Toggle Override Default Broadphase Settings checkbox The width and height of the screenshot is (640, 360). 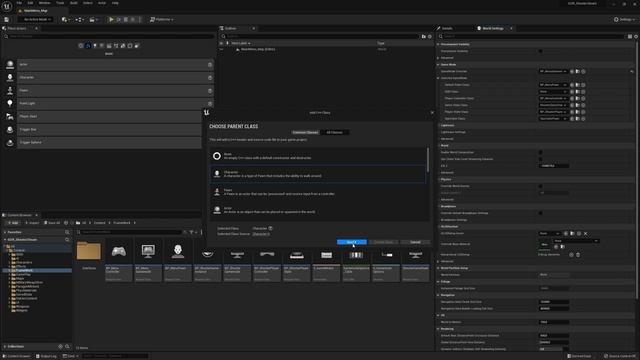pos(540,213)
